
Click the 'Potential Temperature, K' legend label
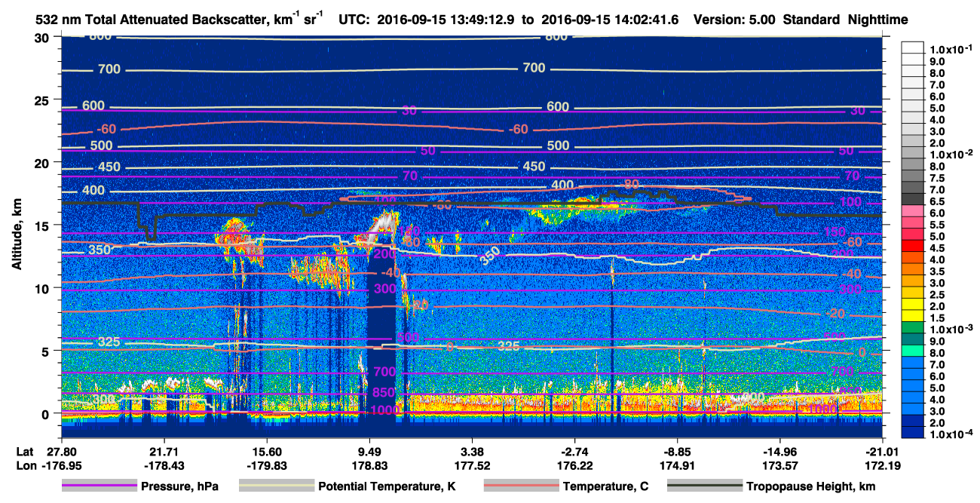click(x=387, y=486)
